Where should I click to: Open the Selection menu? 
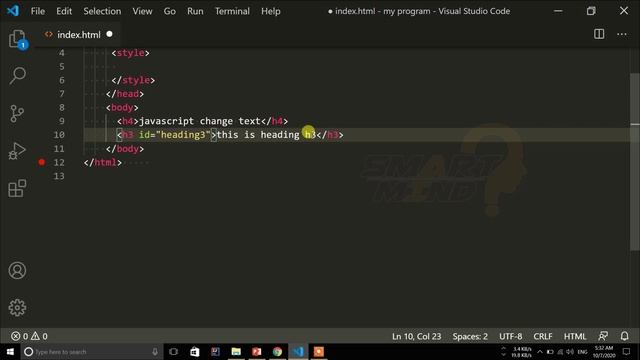point(102,11)
